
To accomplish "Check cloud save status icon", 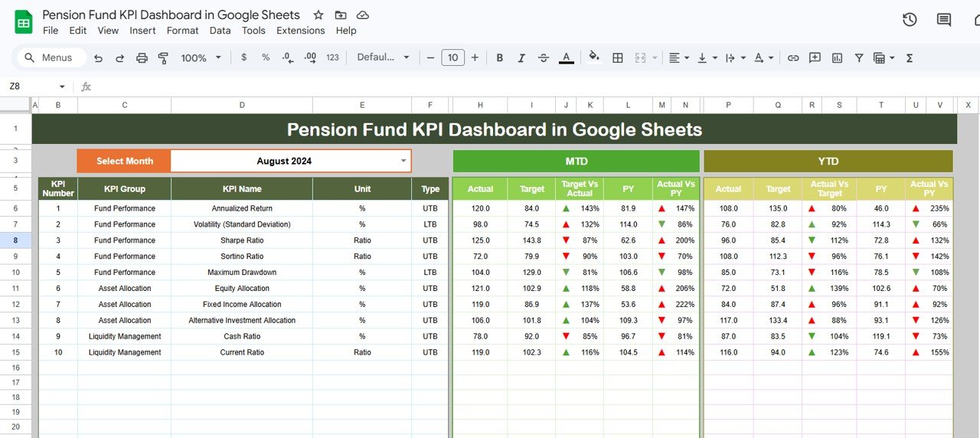I will [363, 15].
